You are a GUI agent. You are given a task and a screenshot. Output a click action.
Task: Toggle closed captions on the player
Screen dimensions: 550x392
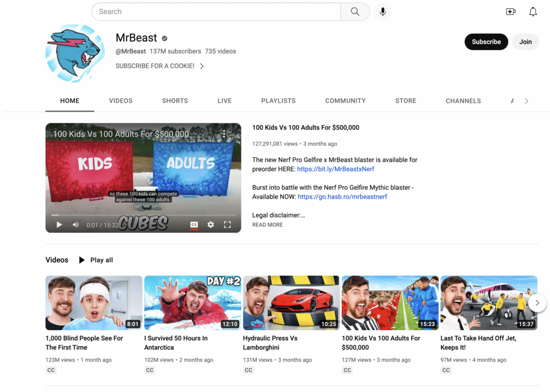(194, 225)
